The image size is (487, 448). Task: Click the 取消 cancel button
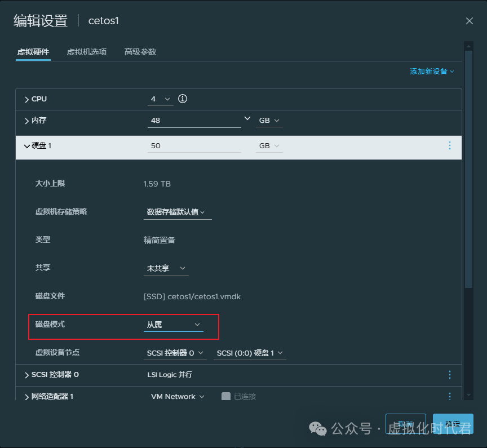tap(406, 424)
